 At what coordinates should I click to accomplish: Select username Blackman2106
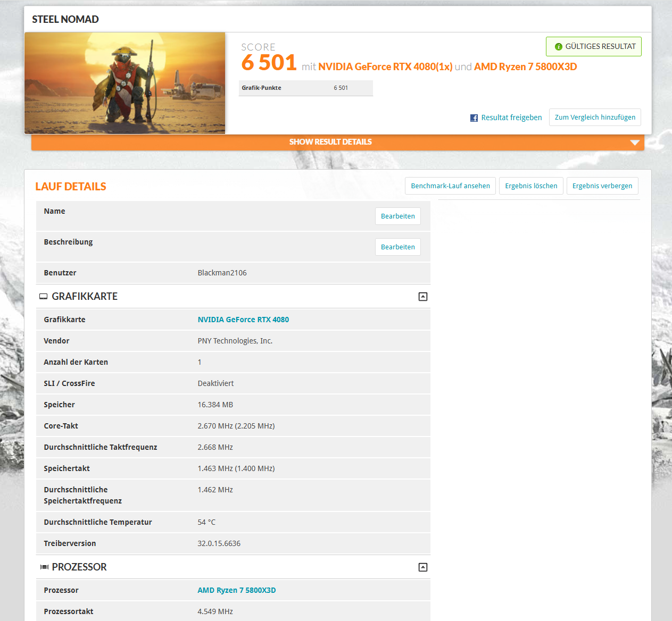[x=222, y=273]
